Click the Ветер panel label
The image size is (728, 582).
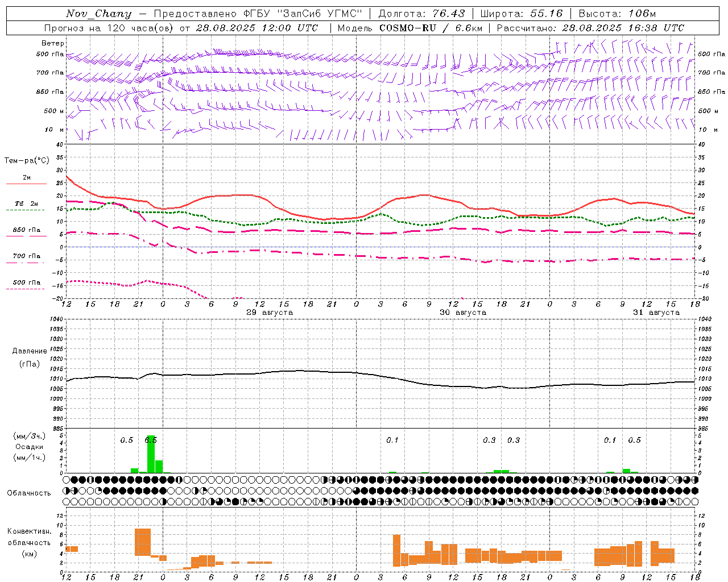(x=53, y=43)
